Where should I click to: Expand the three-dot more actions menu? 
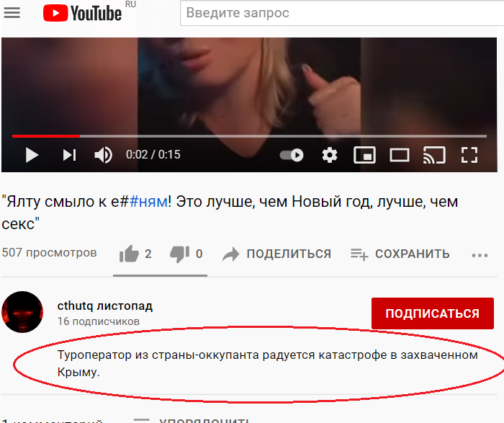[x=480, y=255]
